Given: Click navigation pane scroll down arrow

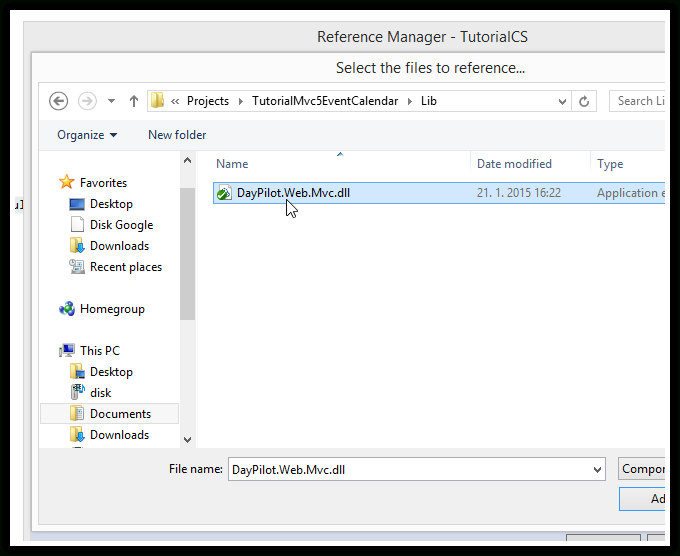Looking at the screenshot, I should [187, 440].
